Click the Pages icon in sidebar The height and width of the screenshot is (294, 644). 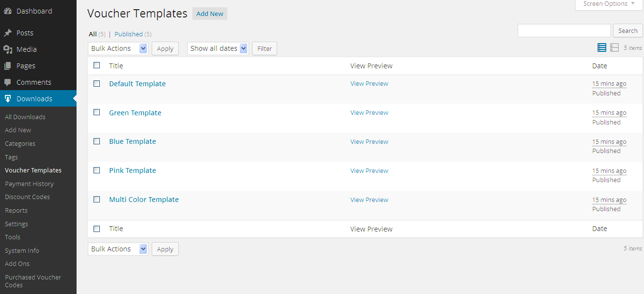tap(8, 66)
